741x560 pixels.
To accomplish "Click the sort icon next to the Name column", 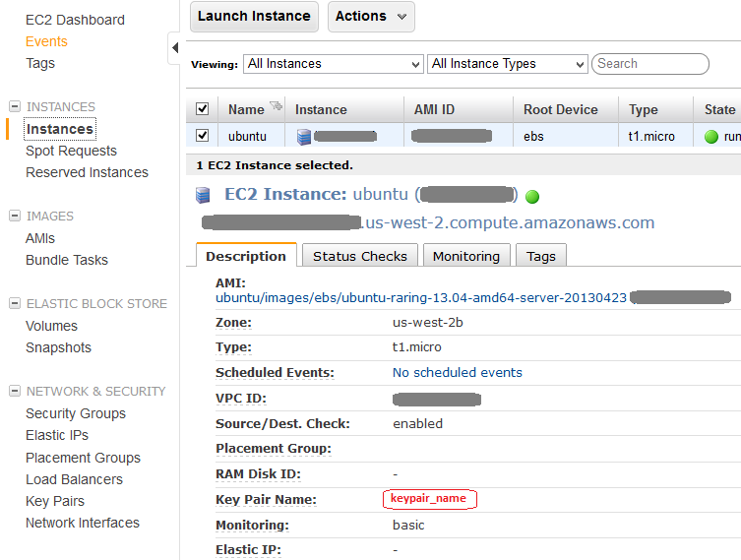I will (276, 106).
